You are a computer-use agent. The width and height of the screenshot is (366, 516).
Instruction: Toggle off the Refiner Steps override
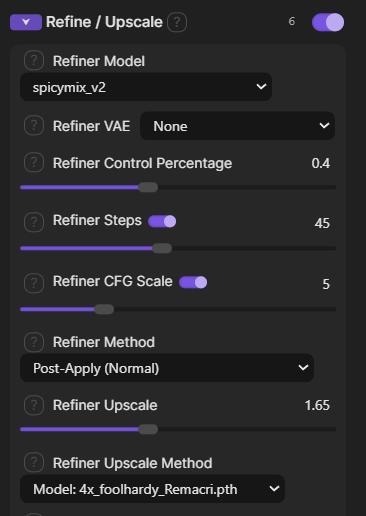[x=162, y=221]
